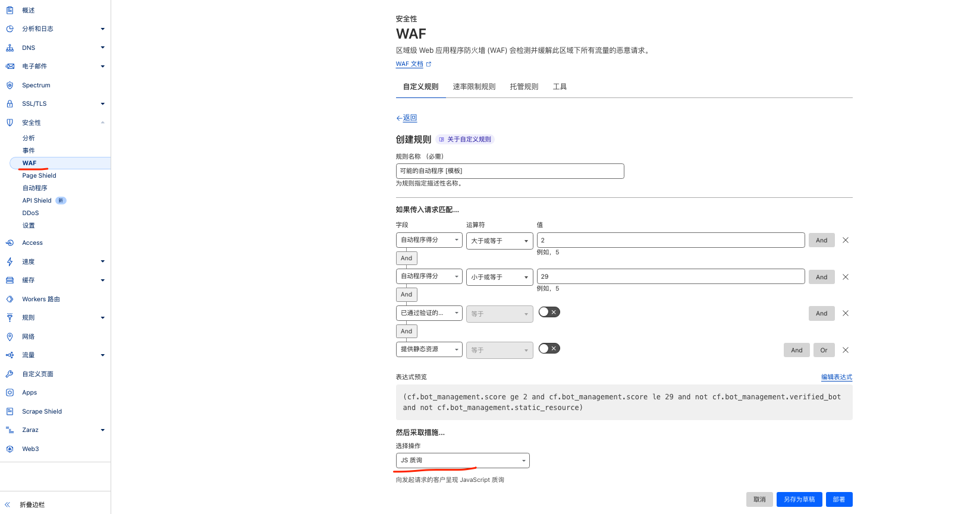Screen dimensions: 980x514
Task: Toggle the 提供静态资源 switch
Action: point(549,348)
